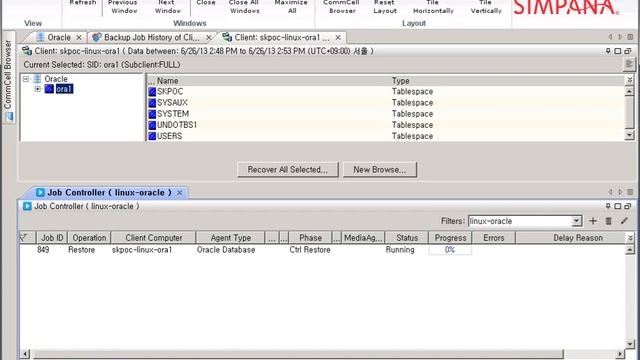Click Tile Vertically

click(486, 7)
